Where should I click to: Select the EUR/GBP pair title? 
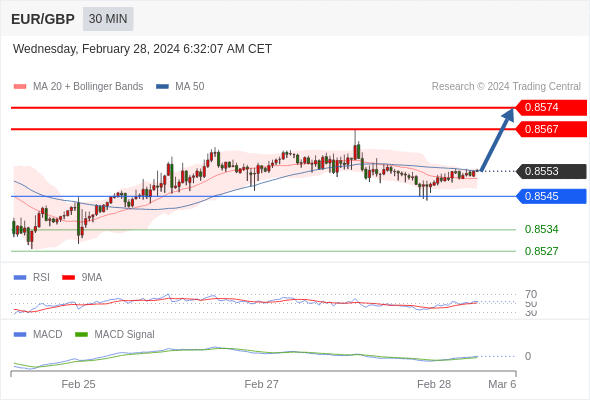[43, 19]
